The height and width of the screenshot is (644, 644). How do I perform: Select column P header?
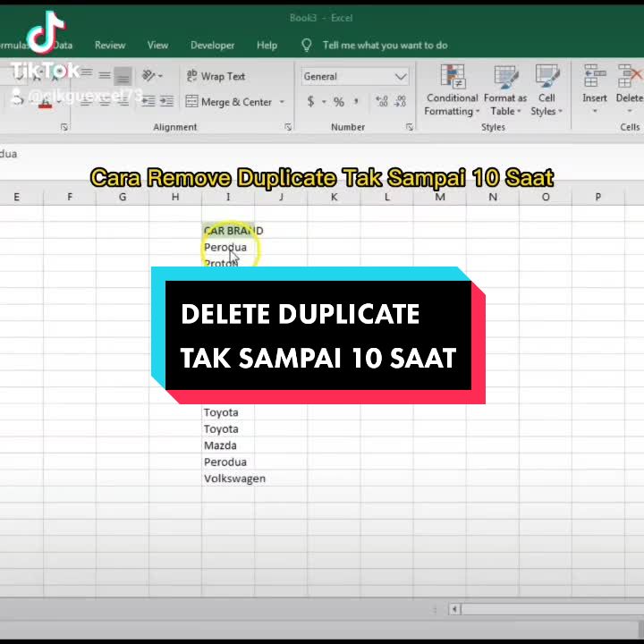(598, 197)
